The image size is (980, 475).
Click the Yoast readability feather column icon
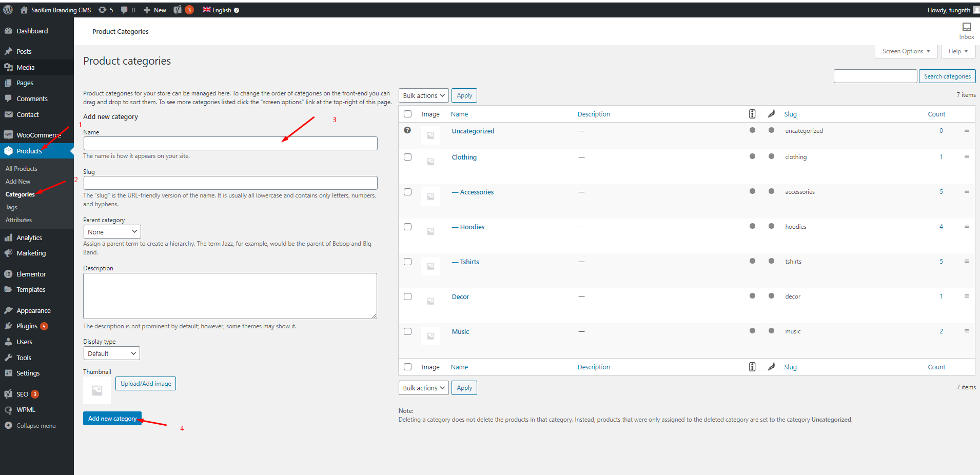pyautogui.click(x=771, y=114)
